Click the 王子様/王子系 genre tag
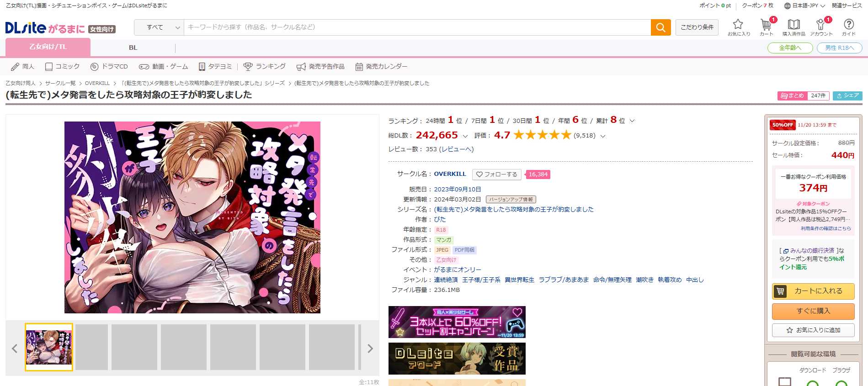868x386 pixels. [x=481, y=280]
